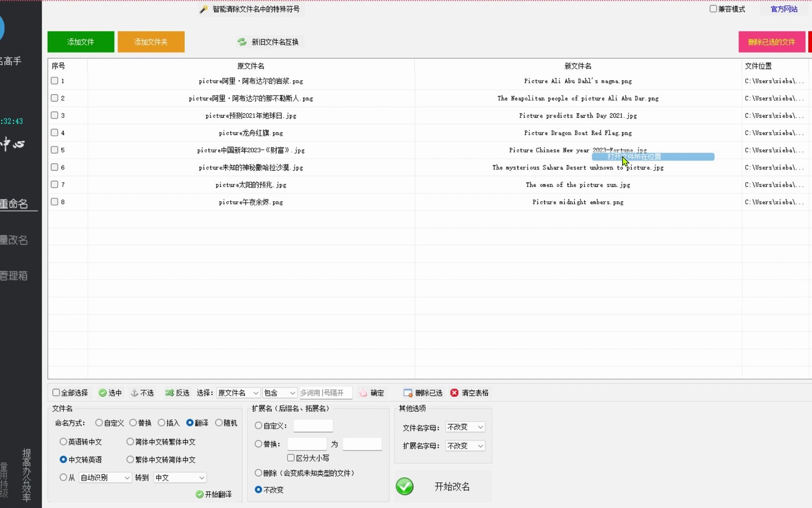Enable the 兼容模式 checkbox

point(713,9)
